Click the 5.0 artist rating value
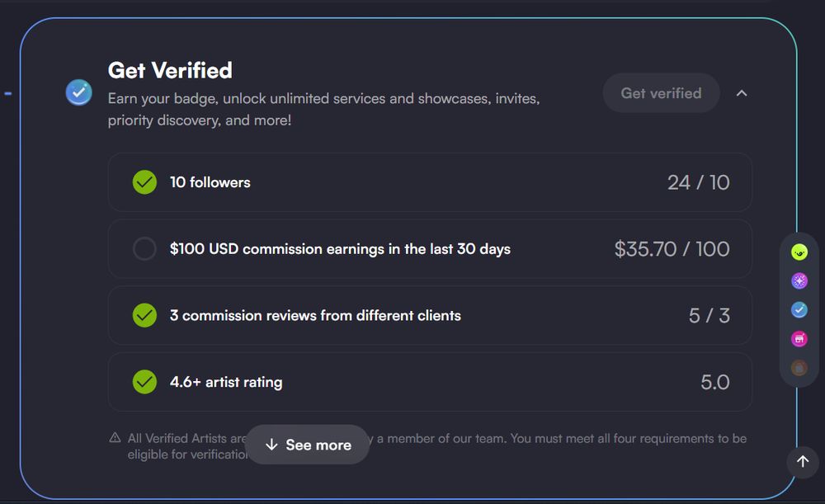Viewport: 825px width, 504px height. [714, 382]
